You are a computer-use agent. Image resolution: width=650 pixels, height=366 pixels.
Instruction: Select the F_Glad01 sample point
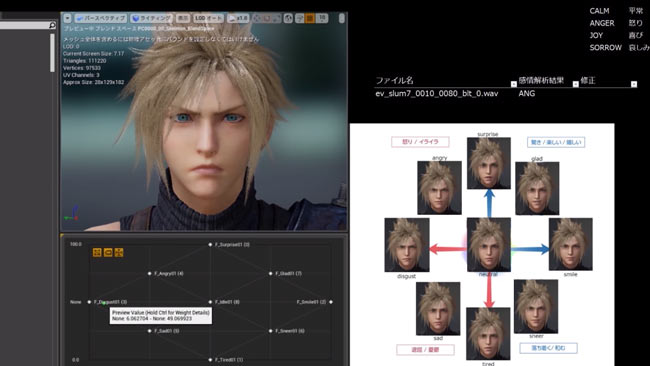271,274
